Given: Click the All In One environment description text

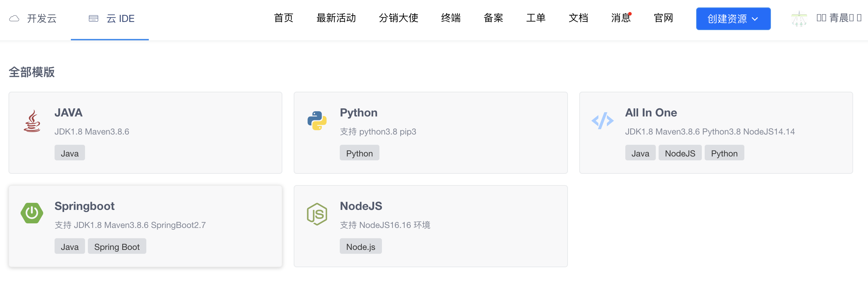Looking at the screenshot, I should [710, 132].
